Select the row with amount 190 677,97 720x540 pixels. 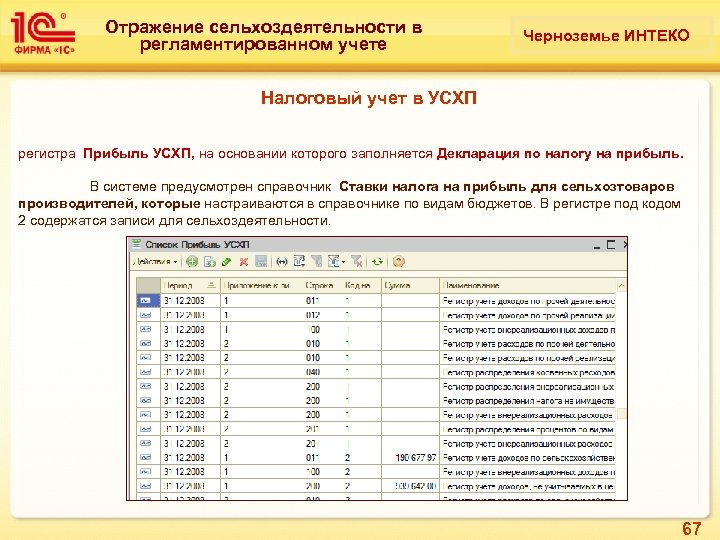tap(376, 458)
